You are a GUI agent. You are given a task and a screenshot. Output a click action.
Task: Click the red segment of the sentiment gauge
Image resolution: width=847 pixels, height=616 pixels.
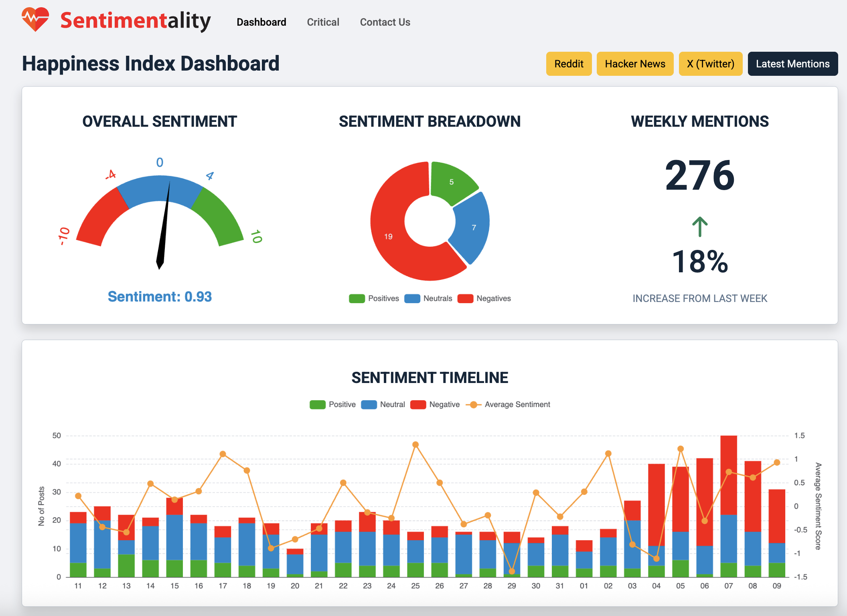click(102, 217)
